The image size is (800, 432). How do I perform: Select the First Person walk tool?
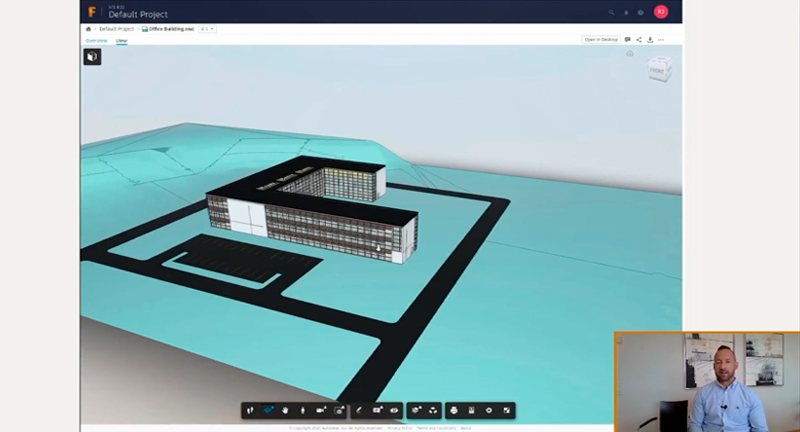click(302, 410)
